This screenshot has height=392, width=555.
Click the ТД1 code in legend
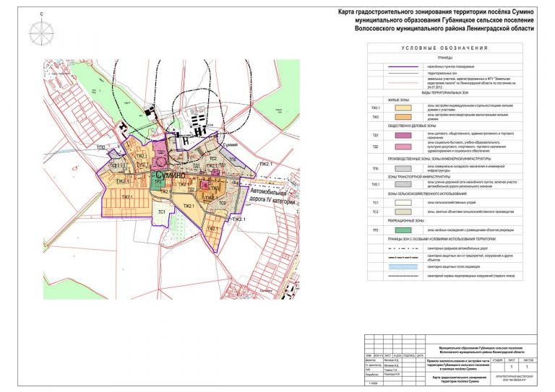(376, 136)
